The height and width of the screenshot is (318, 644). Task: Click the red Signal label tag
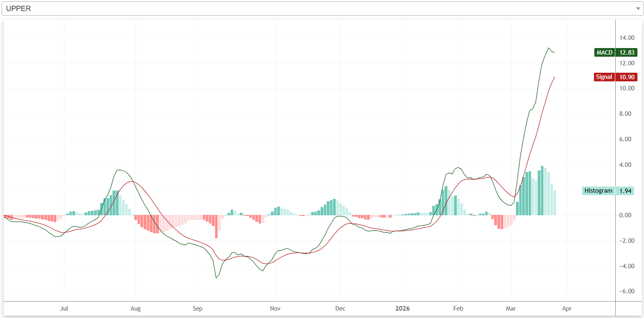604,77
